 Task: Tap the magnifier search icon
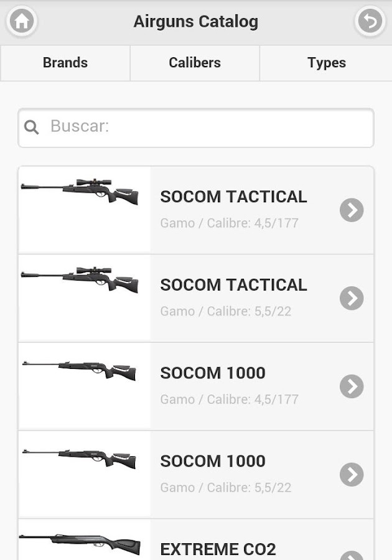(x=31, y=128)
